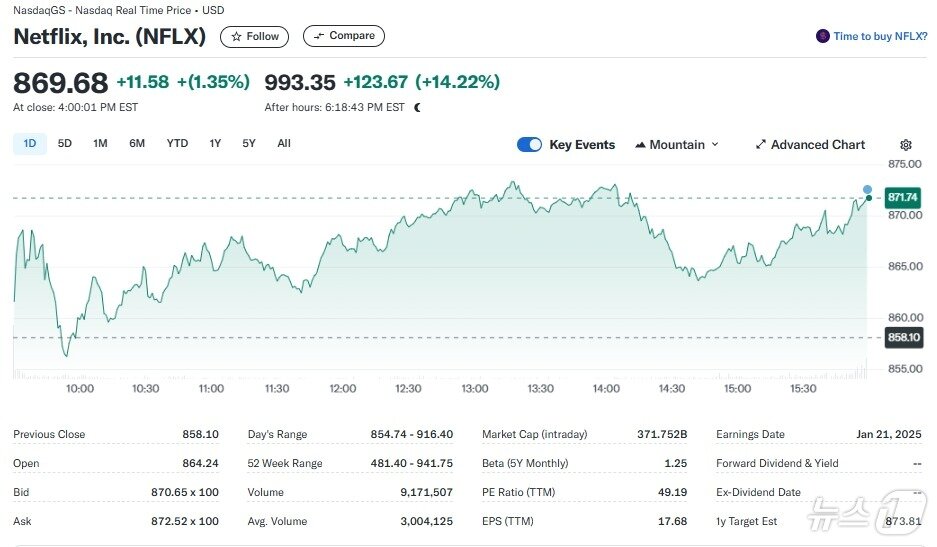This screenshot has height=547, width=937.
Task: Click the Time to buy NFLX icon
Action: click(823, 36)
